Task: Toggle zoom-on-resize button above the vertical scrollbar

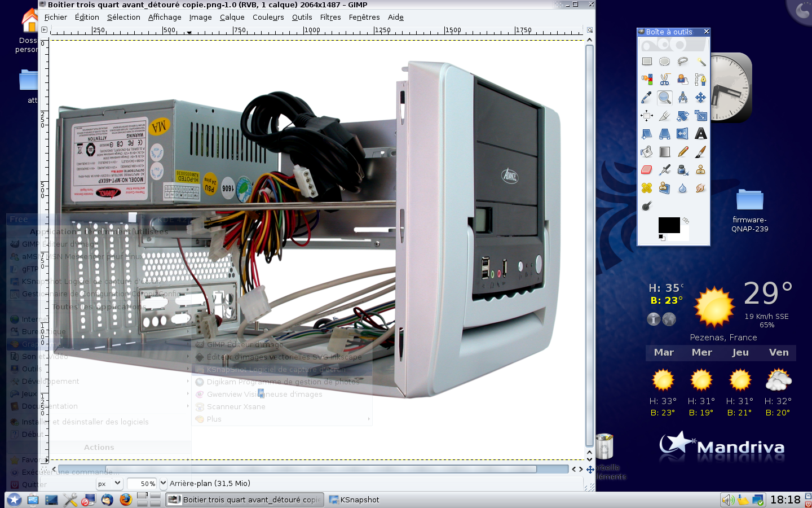Action: pos(590,30)
